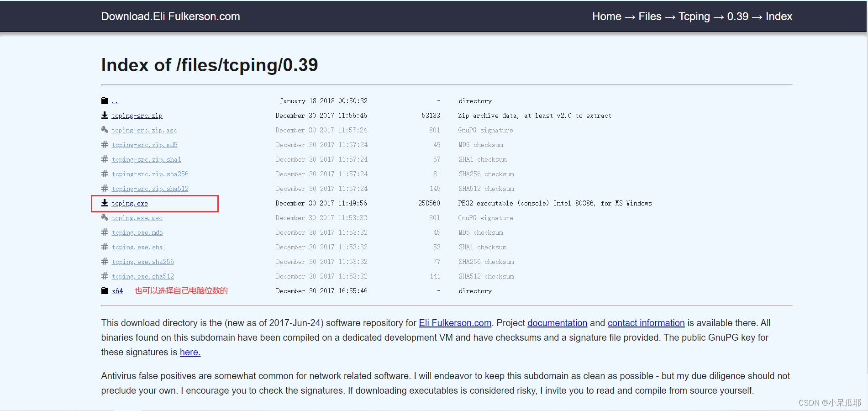Click folder icon beside x64 directory

(x=105, y=290)
